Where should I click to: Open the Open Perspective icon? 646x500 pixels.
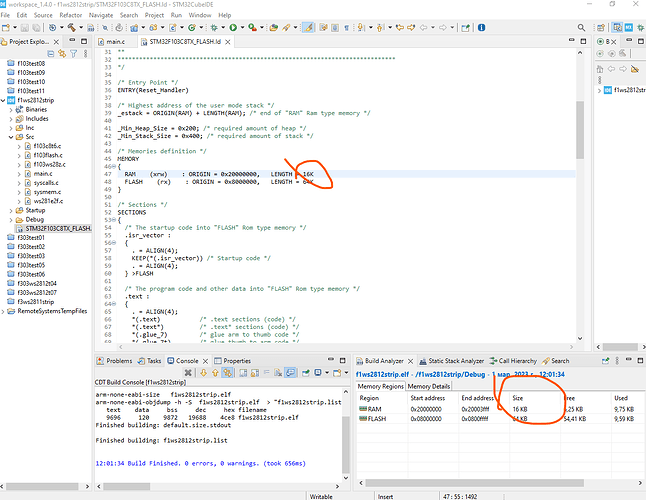point(601,28)
